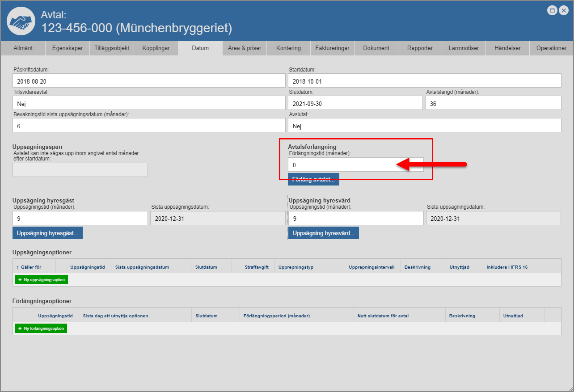Go to the Dokument tab

coord(376,48)
